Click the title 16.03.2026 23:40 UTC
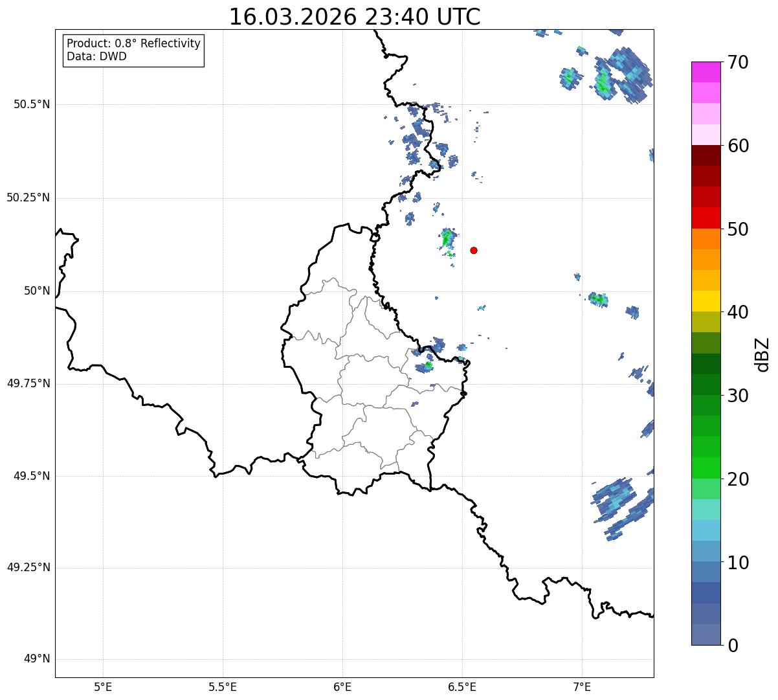 (x=355, y=17)
